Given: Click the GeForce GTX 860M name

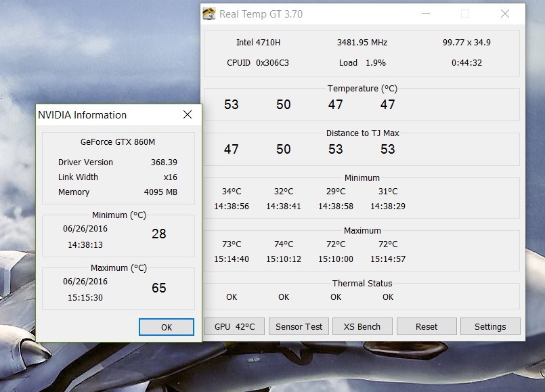Looking at the screenshot, I should click(x=118, y=142).
